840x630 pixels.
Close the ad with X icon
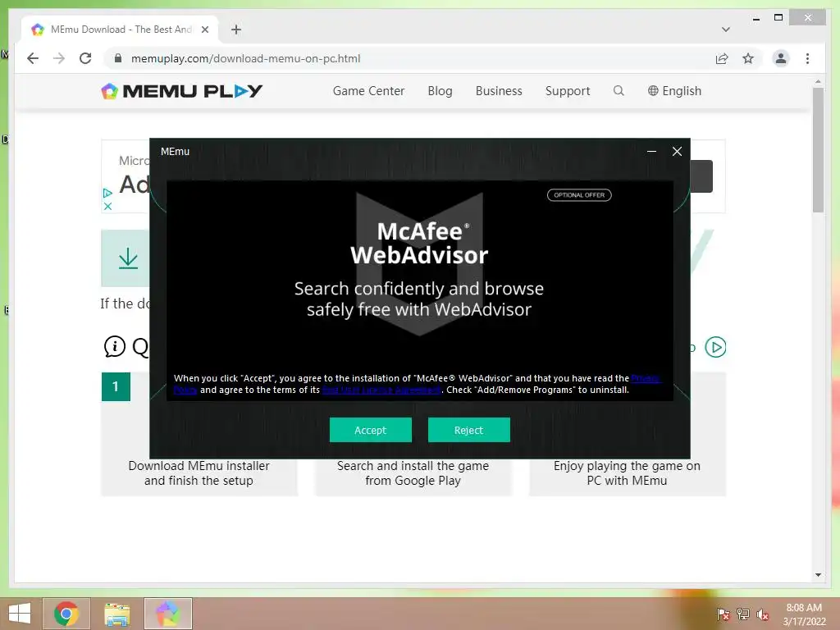pyautogui.click(x=107, y=206)
